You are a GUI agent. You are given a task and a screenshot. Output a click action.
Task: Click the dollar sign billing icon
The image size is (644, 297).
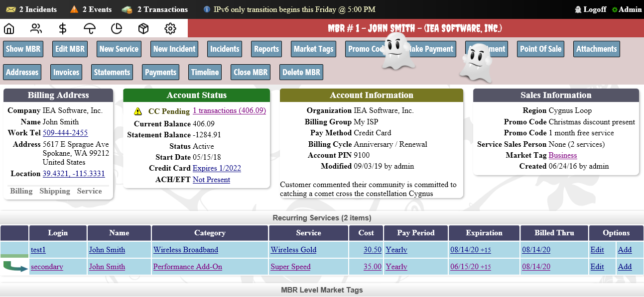63,28
